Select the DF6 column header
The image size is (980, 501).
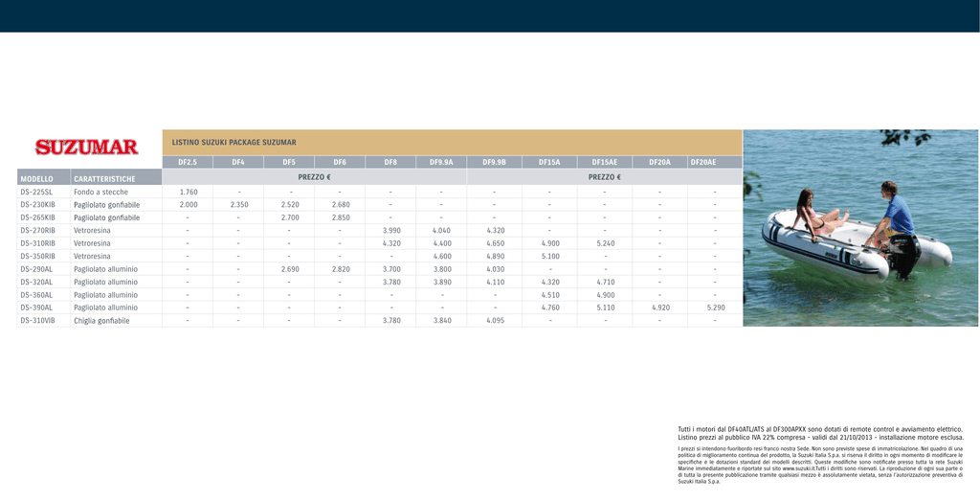[x=340, y=162]
